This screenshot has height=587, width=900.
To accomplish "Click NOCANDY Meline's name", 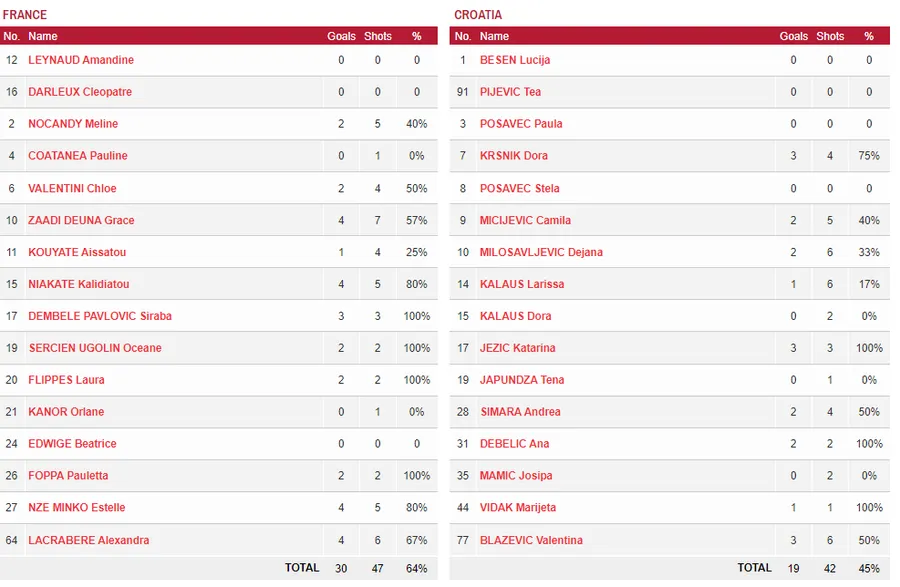I will 73,124.
